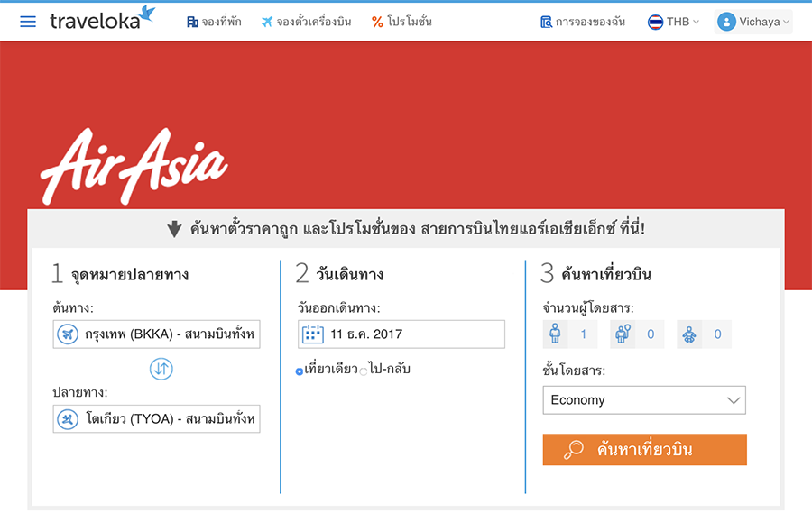This screenshot has width=812, height=522.
Task: Expand the Vichaya account menu
Action: click(753, 22)
